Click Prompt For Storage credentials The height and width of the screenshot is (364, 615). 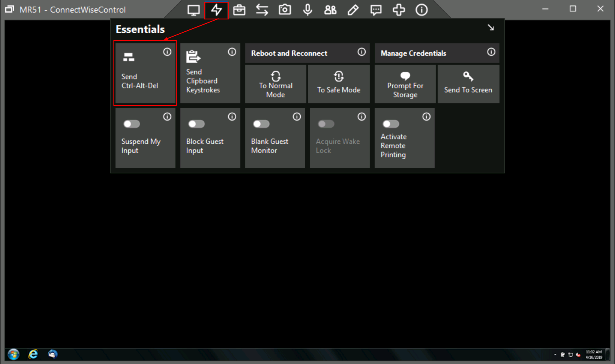405,84
